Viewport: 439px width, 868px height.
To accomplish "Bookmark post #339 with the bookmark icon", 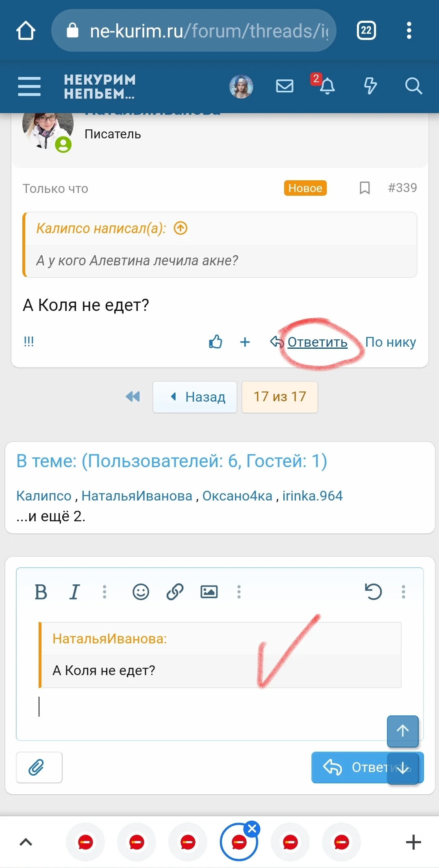I will point(364,188).
